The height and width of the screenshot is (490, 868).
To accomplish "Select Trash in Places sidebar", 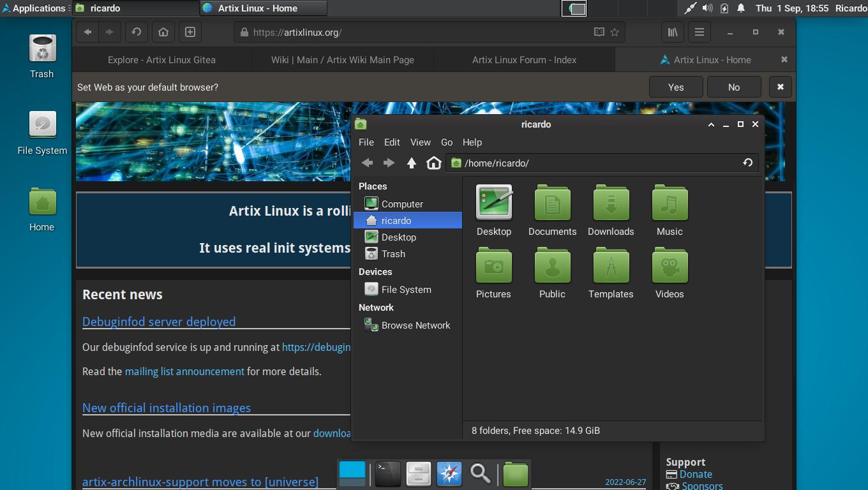I will pos(407,254).
